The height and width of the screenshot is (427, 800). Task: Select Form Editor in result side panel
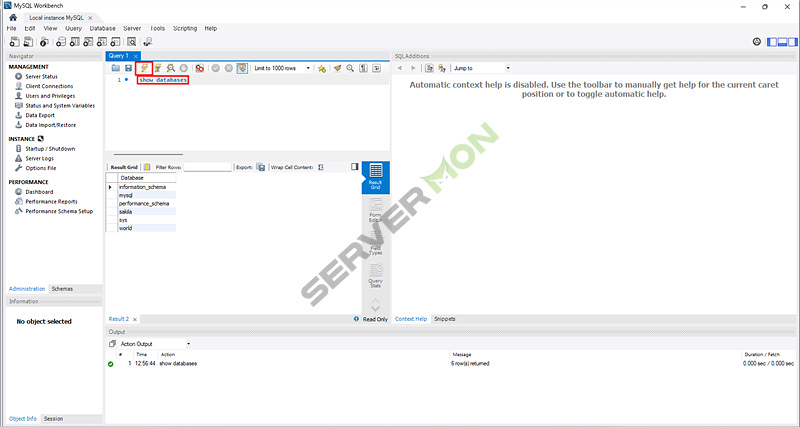[376, 211]
